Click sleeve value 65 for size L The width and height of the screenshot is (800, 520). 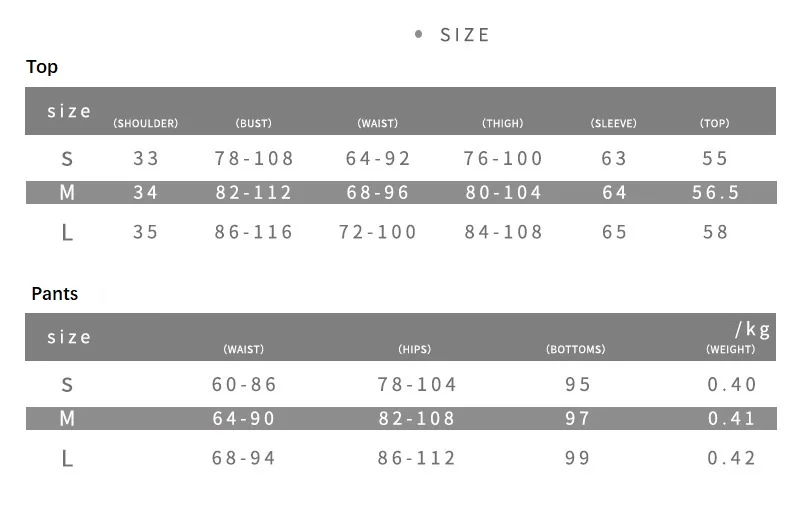[614, 232]
